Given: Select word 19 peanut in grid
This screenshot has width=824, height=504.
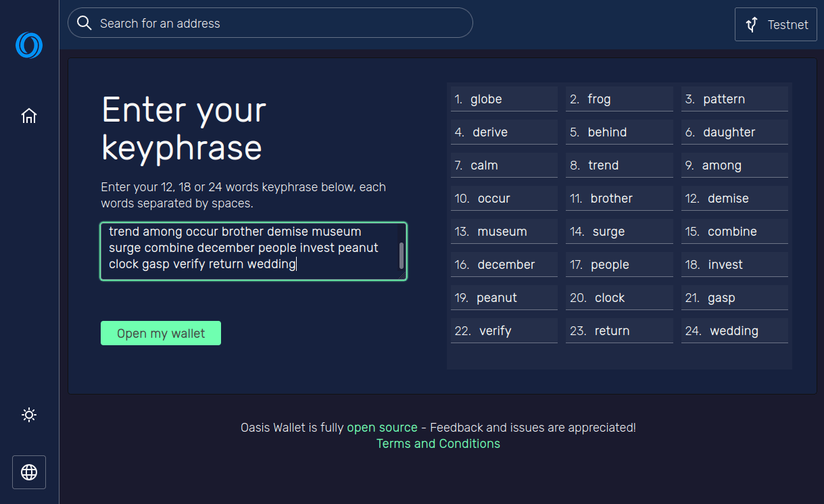Looking at the screenshot, I should click(x=504, y=298).
